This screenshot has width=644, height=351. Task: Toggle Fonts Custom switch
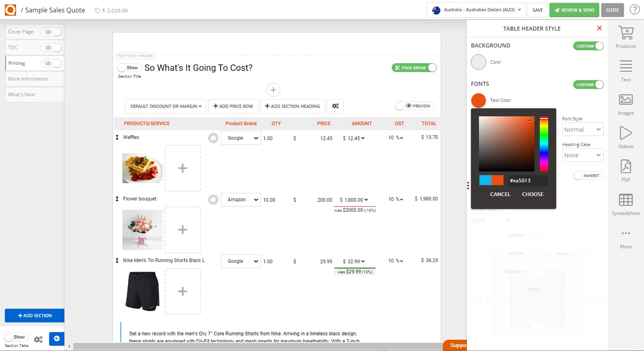(588, 85)
